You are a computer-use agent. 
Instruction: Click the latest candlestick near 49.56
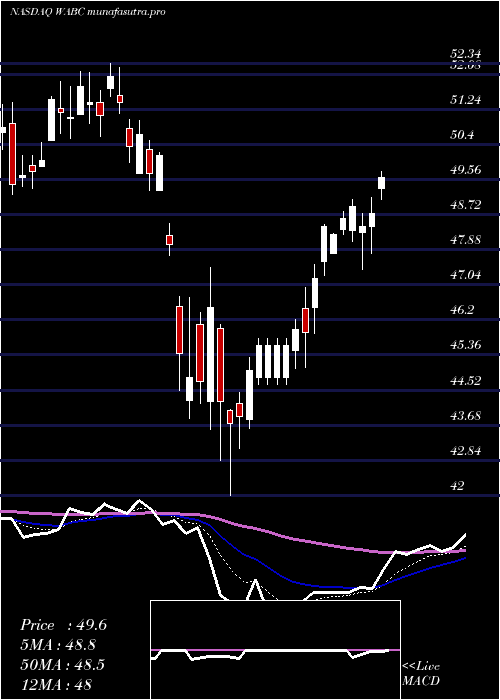point(382,183)
